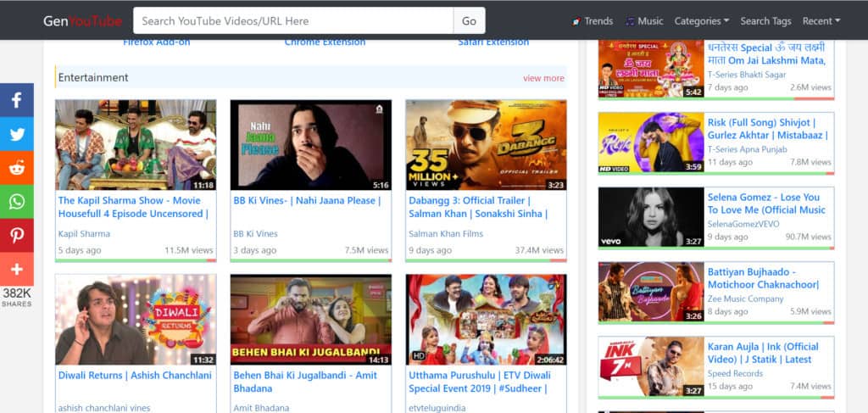Click Utthama Purushulu ETV Diwali title link
Screen dimensions: 868x413
pos(480,382)
